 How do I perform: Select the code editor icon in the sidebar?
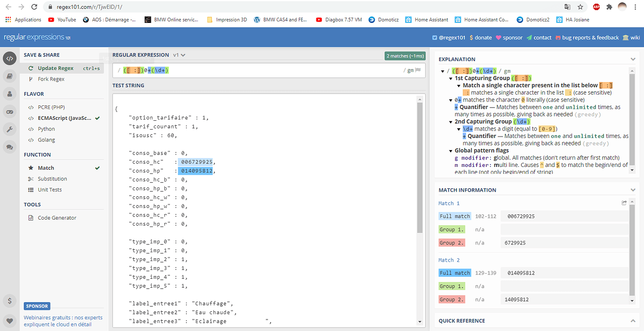pyautogui.click(x=10, y=58)
